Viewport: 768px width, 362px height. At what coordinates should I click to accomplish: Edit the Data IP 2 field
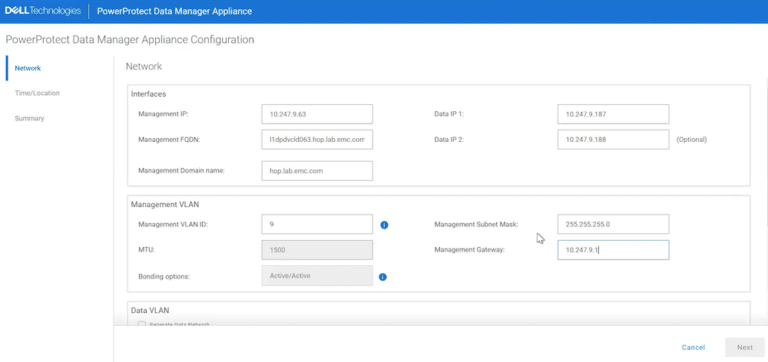[x=613, y=139]
